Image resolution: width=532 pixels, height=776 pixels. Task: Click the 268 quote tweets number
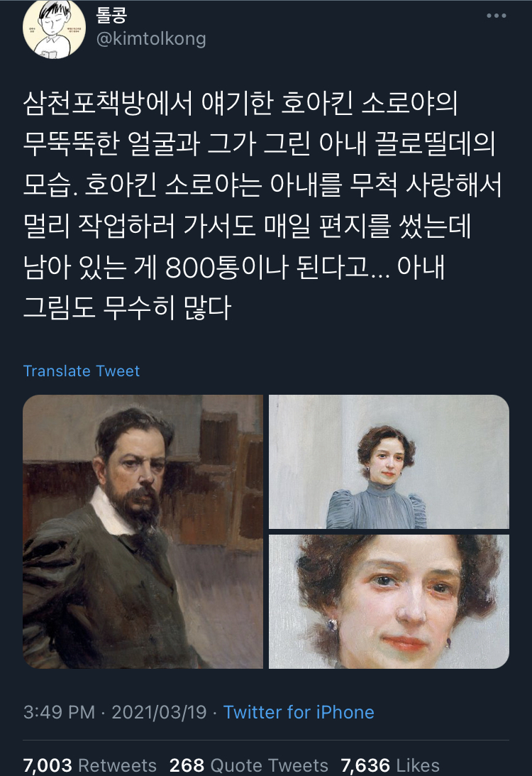pyautogui.click(x=187, y=765)
